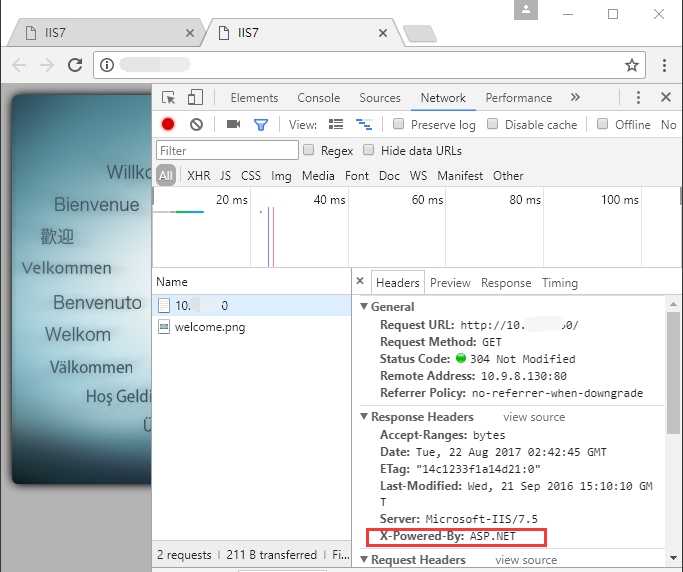Close the request details pane
This screenshot has height=572, width=683.
(x=360, y=281)
